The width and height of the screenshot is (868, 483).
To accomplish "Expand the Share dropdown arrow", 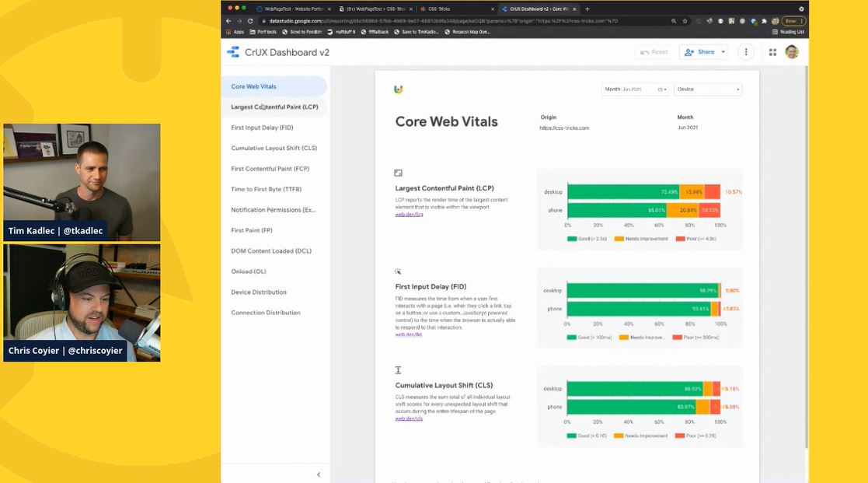I will point(723,52).
